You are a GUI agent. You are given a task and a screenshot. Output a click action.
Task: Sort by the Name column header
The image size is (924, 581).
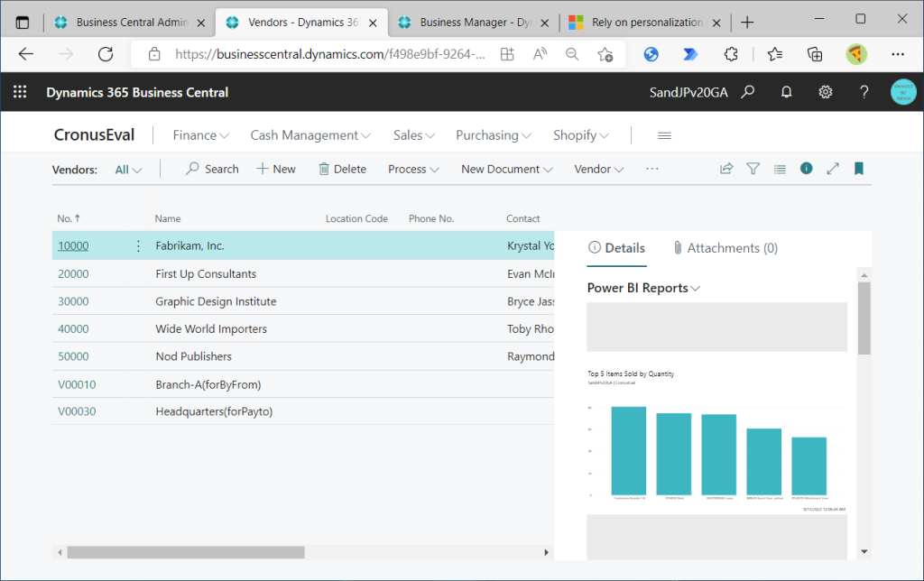tap(168, 218)
